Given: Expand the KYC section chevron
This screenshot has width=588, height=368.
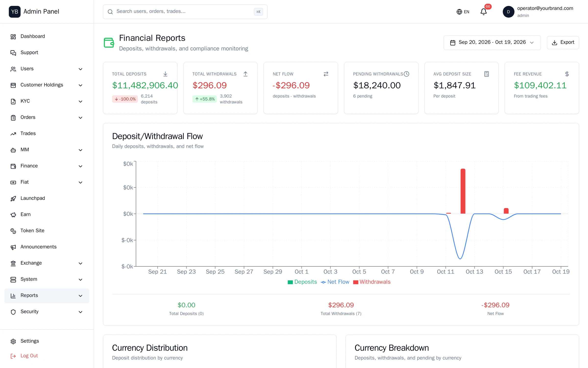Looking at the screenshot, I should (x=80, y=101).
